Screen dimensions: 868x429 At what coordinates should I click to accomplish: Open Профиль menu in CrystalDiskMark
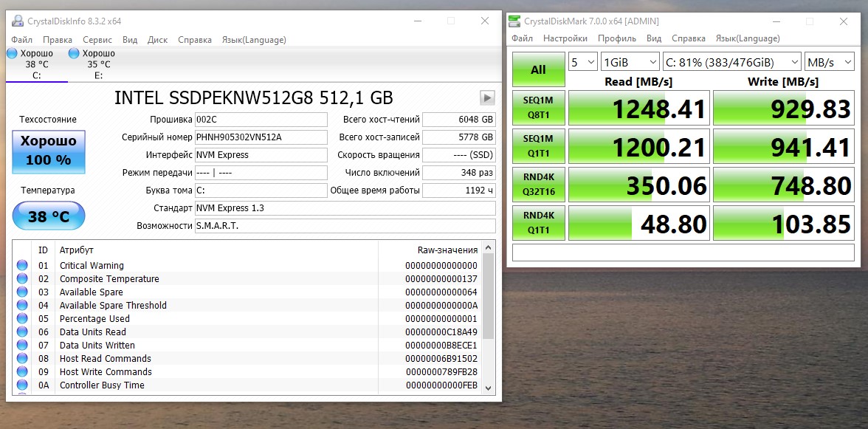[617, 38]
